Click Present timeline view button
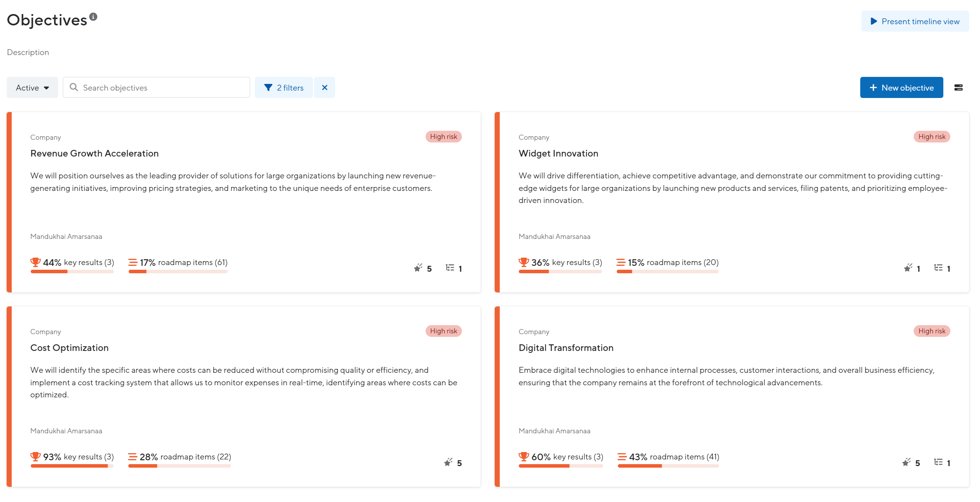Image resolution: width=980 pixels, height=502 pixels. 914,21
